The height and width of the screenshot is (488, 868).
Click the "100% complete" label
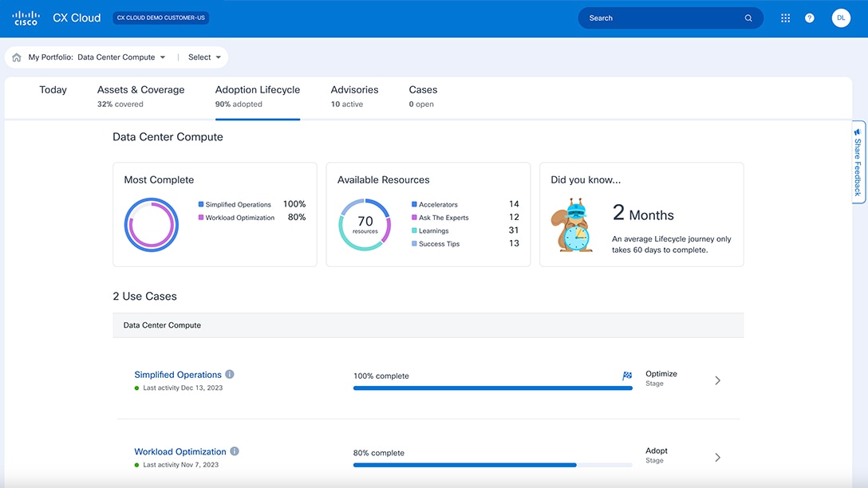coord(381,376)
